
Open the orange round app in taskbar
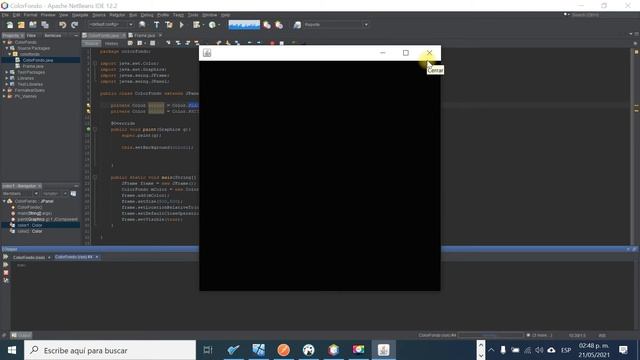coord(283,350)
